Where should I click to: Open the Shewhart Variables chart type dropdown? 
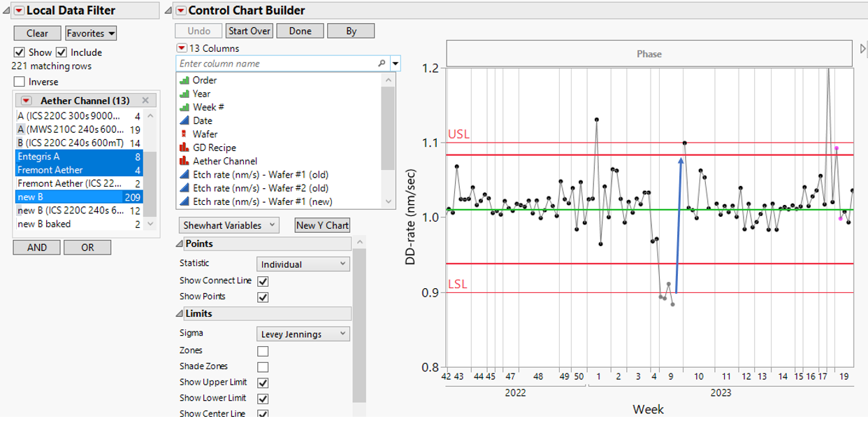[229, 224]
